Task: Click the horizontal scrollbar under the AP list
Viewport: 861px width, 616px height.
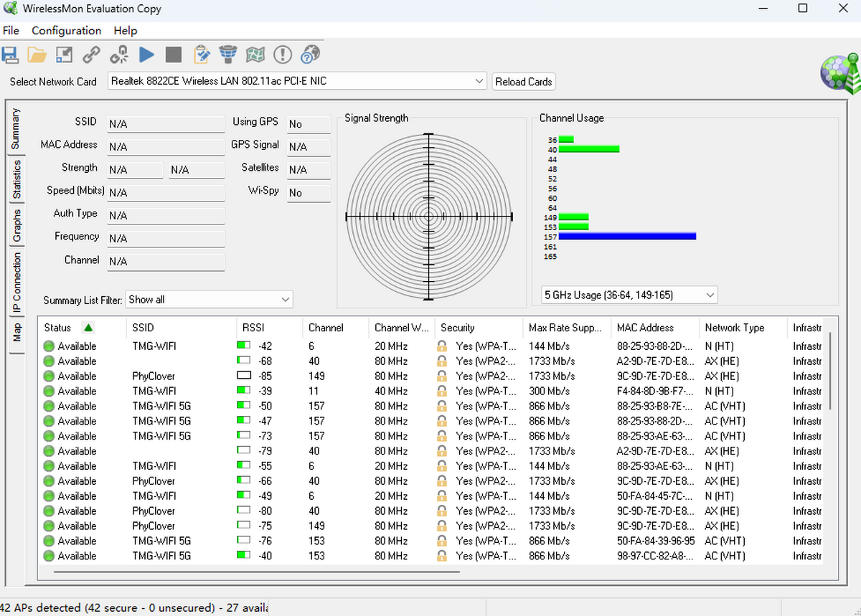Action: click(x=256, y=572)
